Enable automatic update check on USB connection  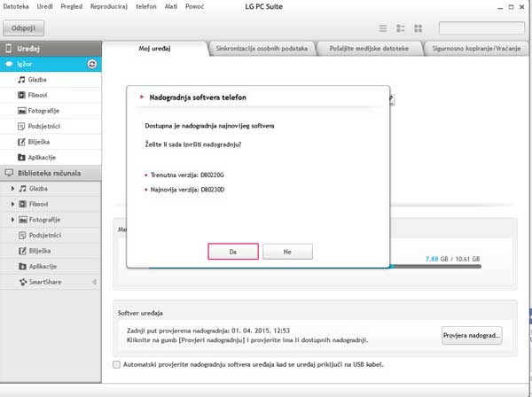tap(116, 364)
